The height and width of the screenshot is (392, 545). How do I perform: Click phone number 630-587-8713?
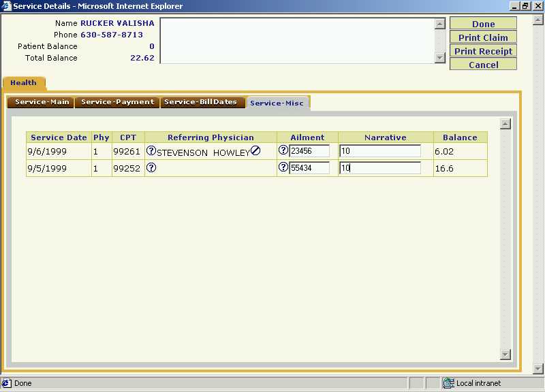tap(112, 35)
